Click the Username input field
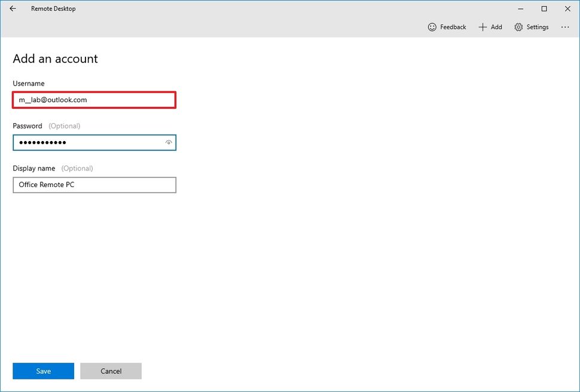Image resolution: width=580 pixels, height=392 pixels. (94, 100)
